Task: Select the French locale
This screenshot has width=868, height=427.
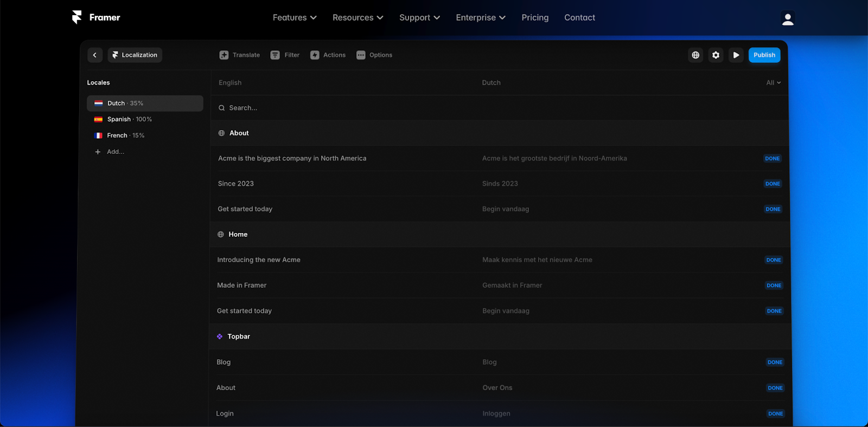Action: click(125, 135)
